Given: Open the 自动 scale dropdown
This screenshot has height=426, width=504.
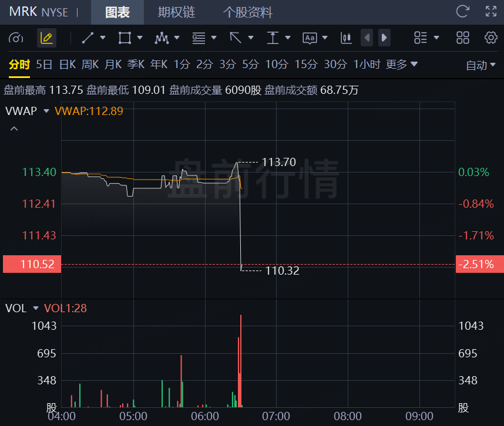Looking at the screenshot, I should [x=481, y=66].
